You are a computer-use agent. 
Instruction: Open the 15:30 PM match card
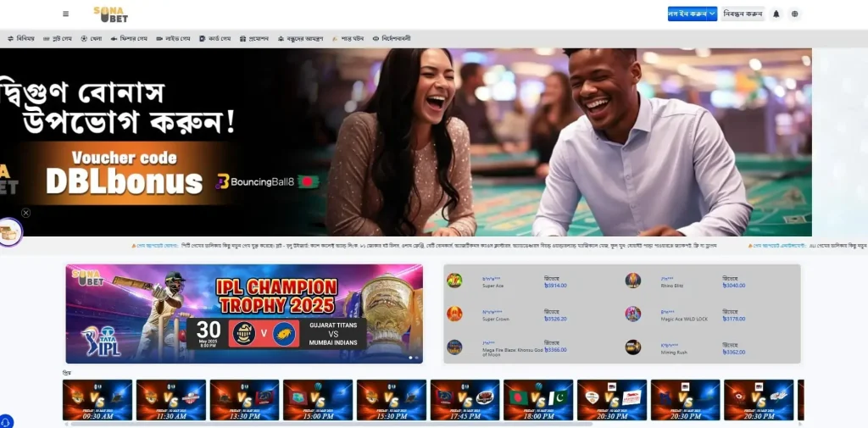click(x=392, y=400)
